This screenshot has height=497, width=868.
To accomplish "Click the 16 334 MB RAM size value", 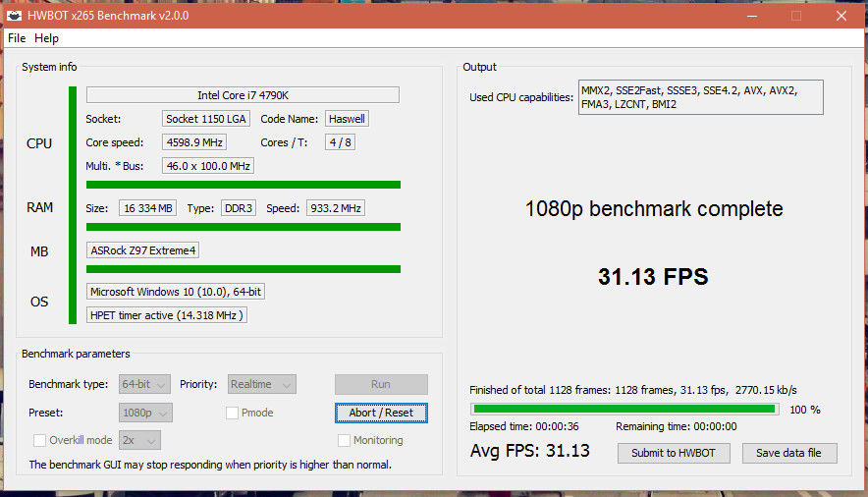I will click(x=148, y=208).
